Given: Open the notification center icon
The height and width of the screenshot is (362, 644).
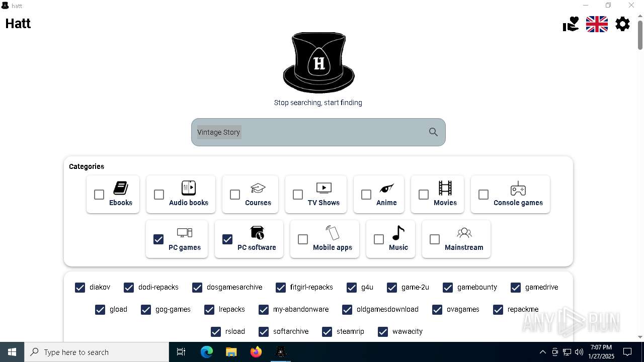Looking at the screenshot, I should (627, 352).
